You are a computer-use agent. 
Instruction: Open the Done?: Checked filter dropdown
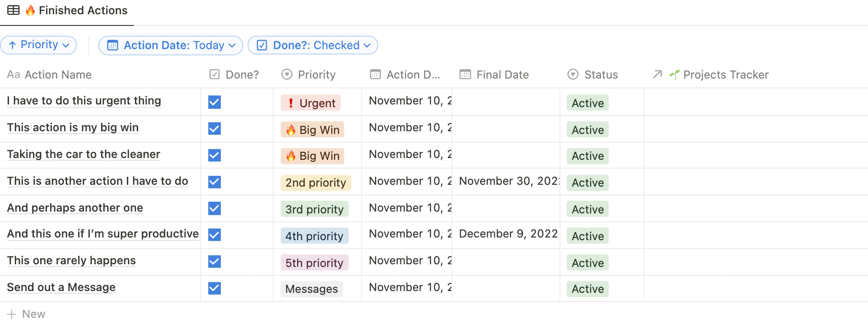click(x=313, y=46)
